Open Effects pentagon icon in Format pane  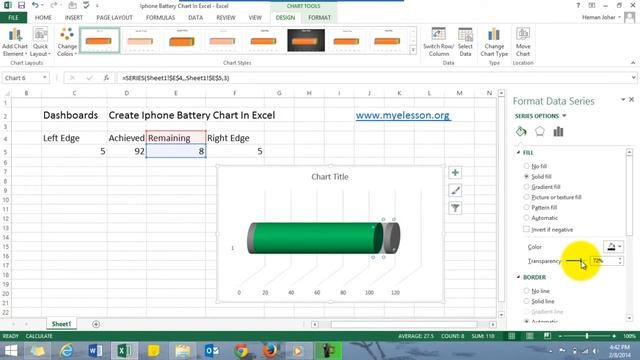coord(540,131)
